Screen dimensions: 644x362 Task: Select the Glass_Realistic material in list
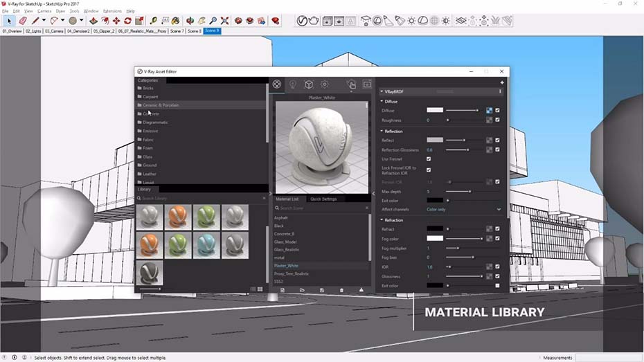(285, 250)
